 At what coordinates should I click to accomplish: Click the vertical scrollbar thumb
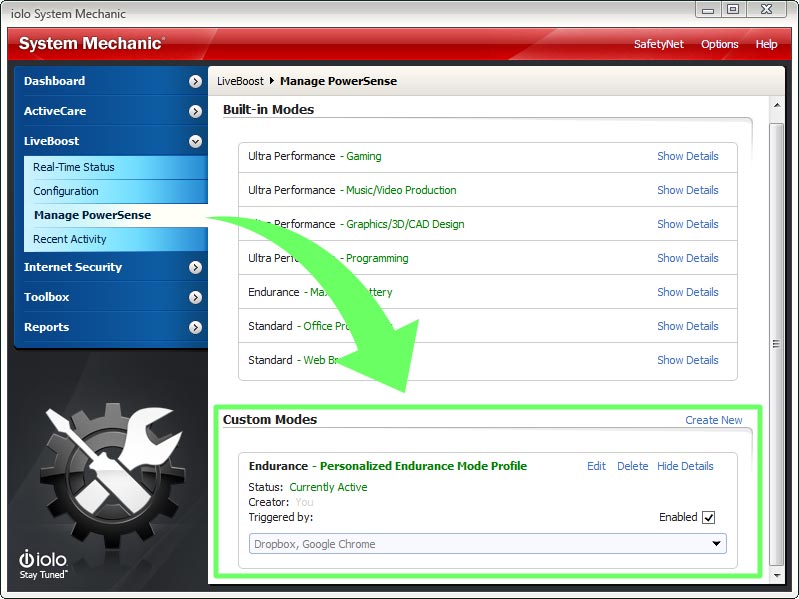pyautogui.click(x=777, y=344)
